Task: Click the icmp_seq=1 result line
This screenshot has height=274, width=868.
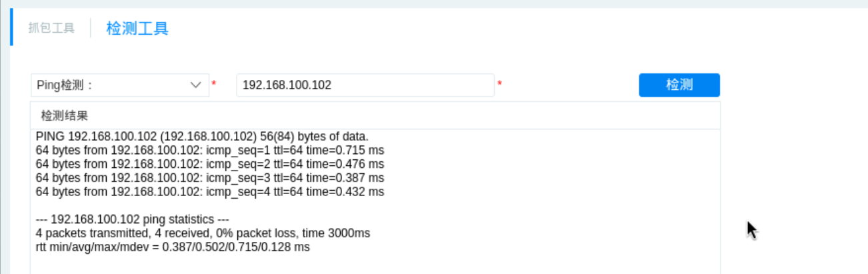Action: coord(210,150)
